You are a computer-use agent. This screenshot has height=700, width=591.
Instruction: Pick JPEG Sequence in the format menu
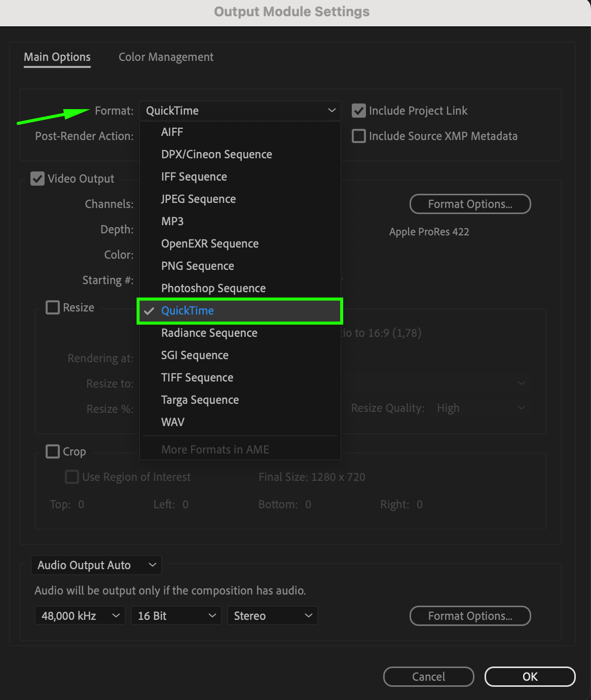click(198, 199)
